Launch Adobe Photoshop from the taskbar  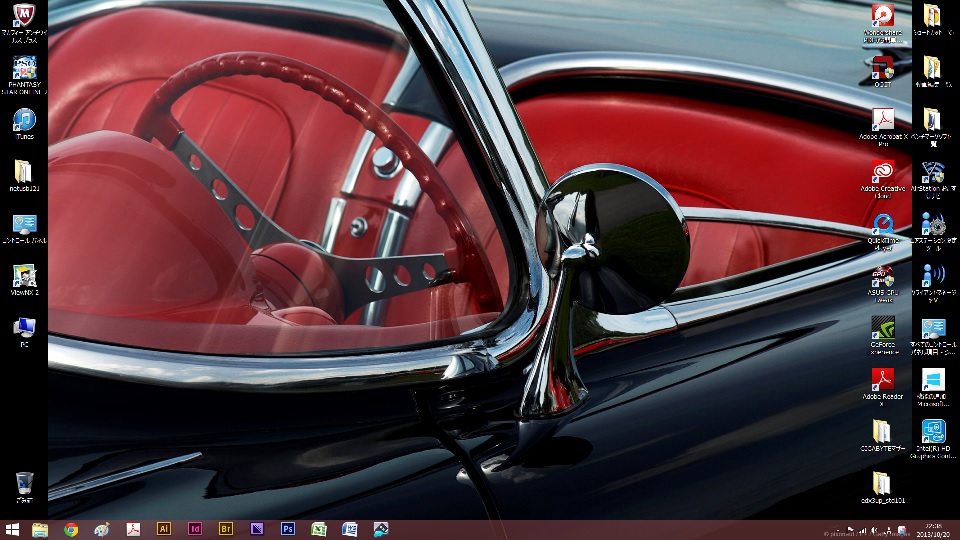coord(288,530)
